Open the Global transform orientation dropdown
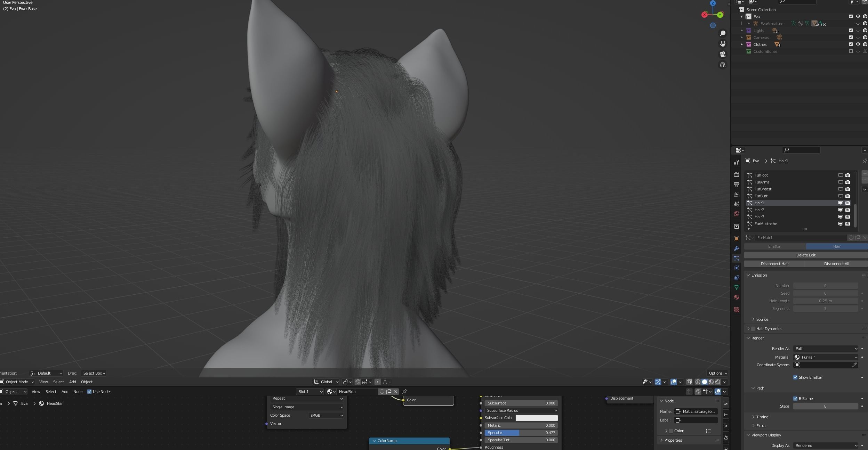 click(x=326, y=382)
